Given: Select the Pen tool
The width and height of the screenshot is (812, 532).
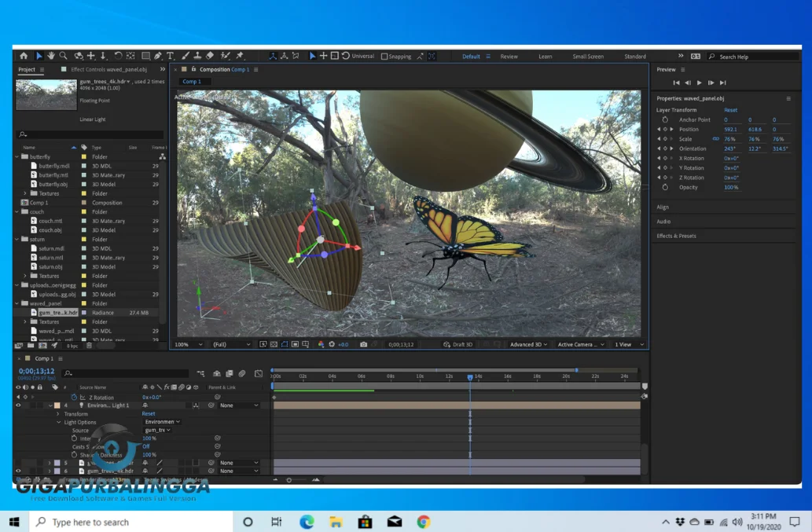Looking at the screenshot, I should [157, 56].
